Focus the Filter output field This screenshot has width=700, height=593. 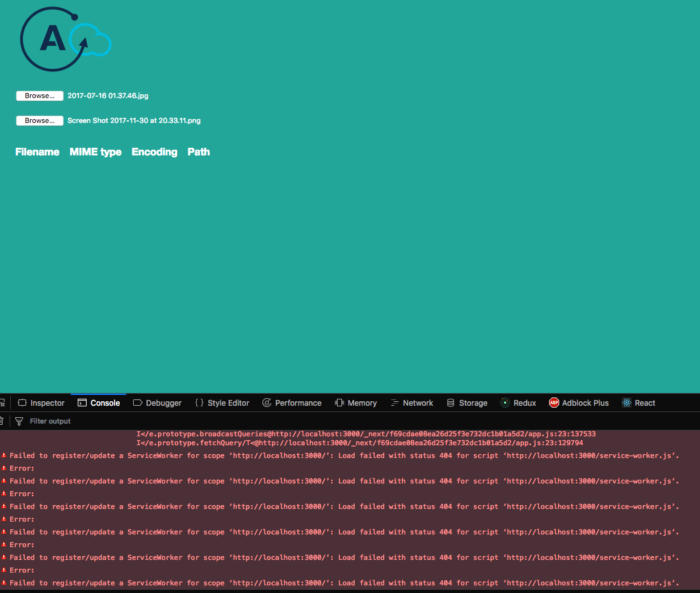pyautogui.click(x=357, y=421)
